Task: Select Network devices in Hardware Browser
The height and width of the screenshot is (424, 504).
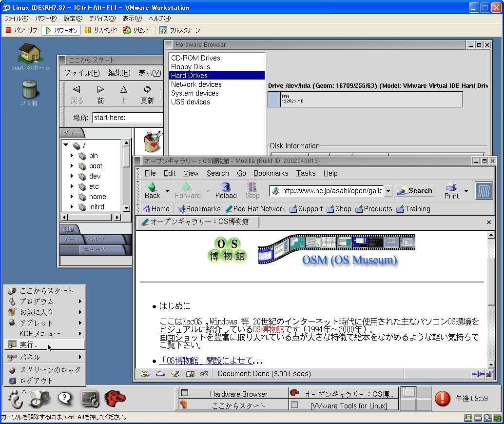Action: click(196, 84)
